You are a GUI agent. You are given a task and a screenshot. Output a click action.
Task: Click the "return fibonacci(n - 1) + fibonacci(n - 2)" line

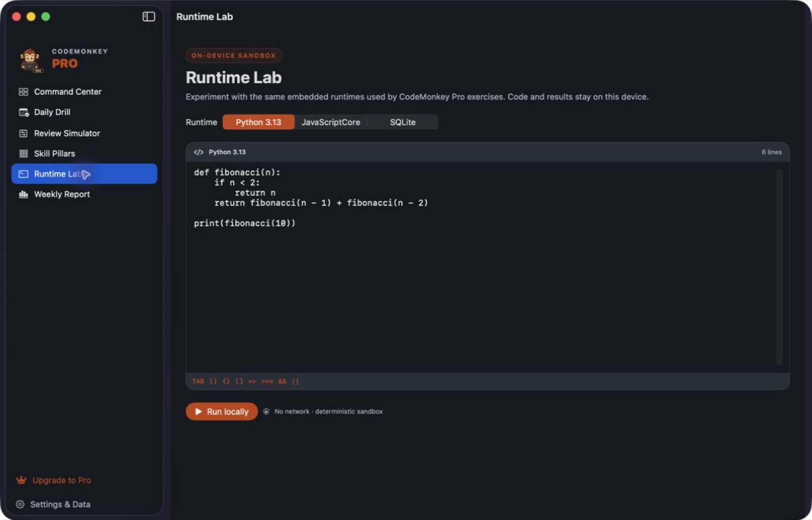click(321, 203)
